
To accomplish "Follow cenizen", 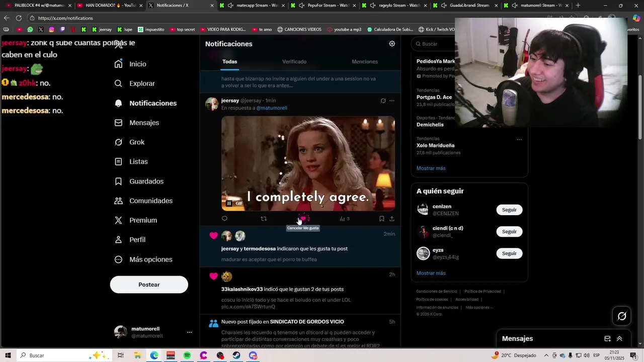I will [509, 210].
